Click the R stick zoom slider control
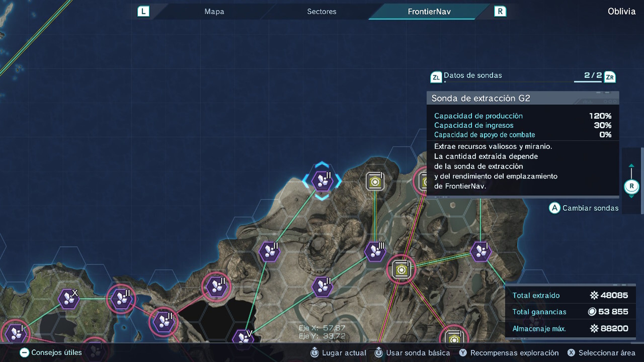This screenshot has width=644, height=362. click(631, 186)
